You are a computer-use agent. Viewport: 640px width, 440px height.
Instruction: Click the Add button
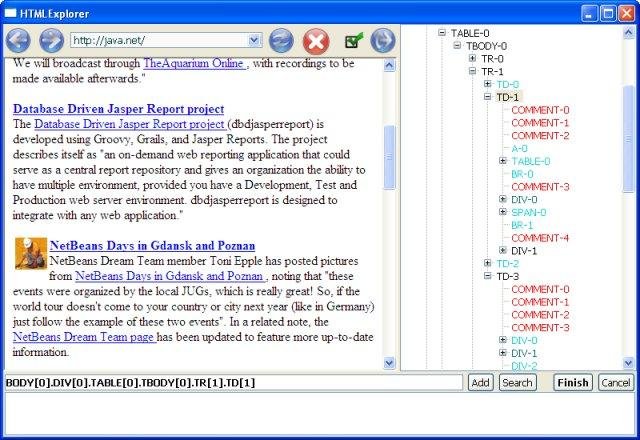click(480, 382)
